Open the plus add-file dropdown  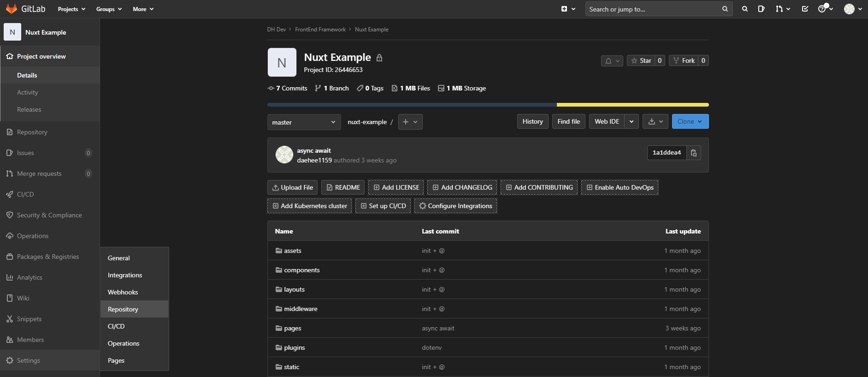point(410,122)
